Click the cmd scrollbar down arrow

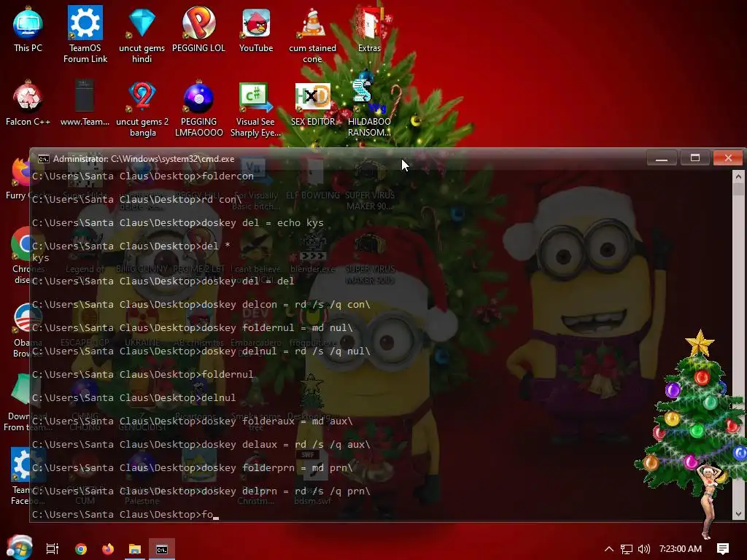click(x=738, y=513)
